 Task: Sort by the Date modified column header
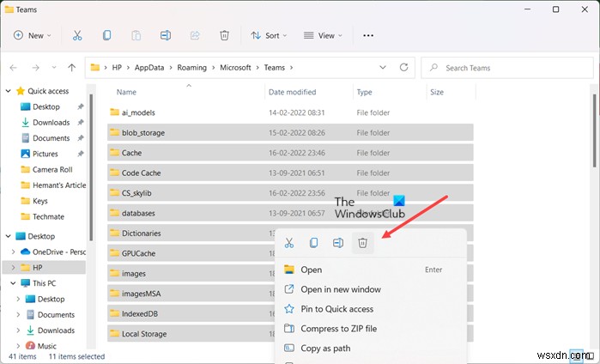click(293, 92)
